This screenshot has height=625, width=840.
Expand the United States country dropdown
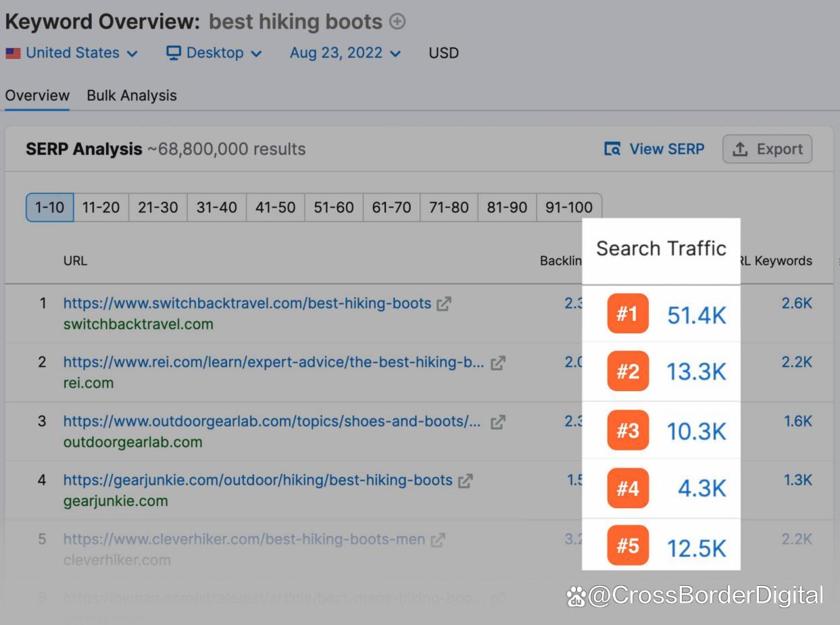coord(72,53)
